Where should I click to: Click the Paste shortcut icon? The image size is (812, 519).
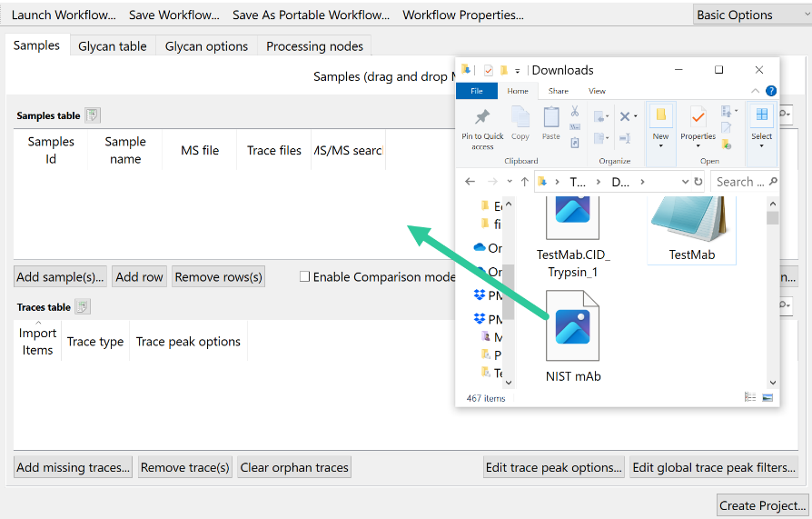[575, 143]
